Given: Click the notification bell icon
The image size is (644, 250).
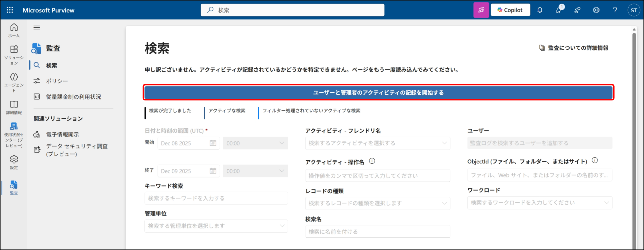Looking at the screenshot, I should tap(540, 10).
